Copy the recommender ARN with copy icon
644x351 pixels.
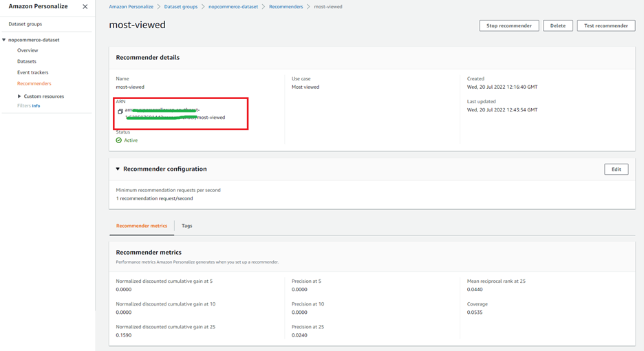120,111
